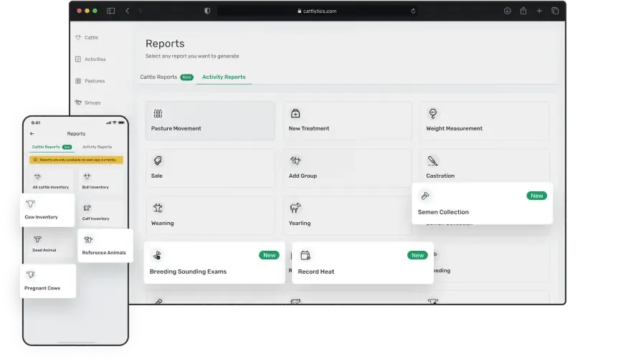
Task: Open the Add Group report
Action: coord(348,168)
